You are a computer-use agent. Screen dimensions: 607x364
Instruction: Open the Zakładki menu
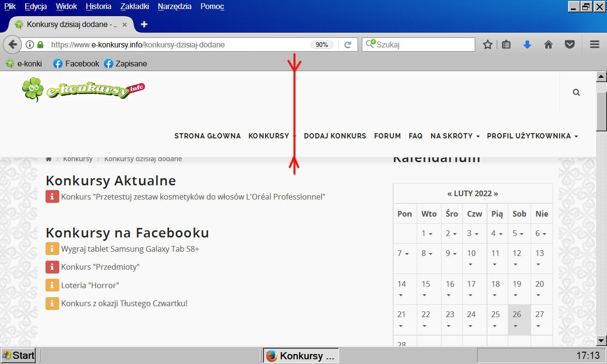coord(135,6)
